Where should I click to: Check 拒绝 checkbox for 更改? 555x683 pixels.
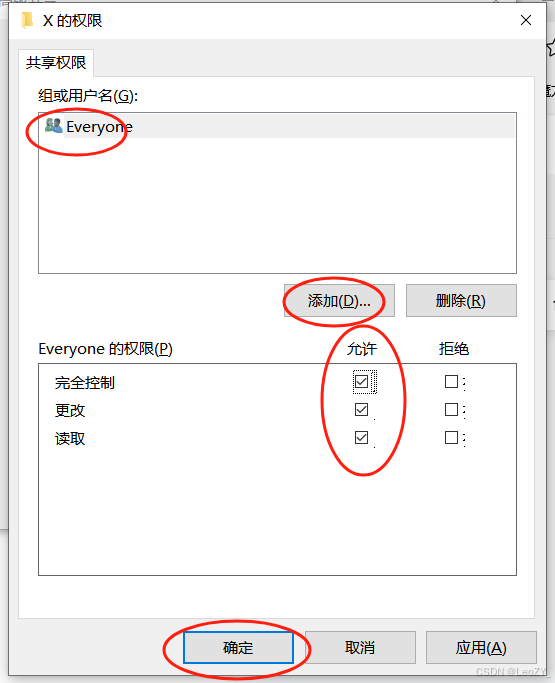[451, 409]
